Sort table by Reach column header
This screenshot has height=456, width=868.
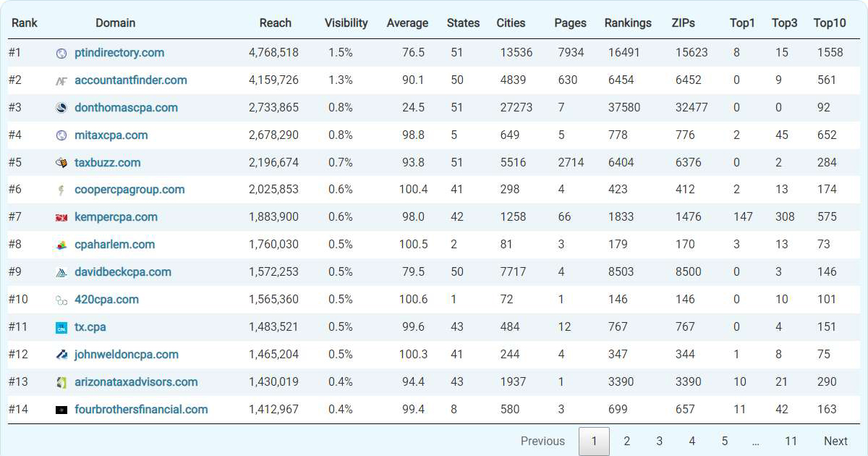tap(276, 23)
